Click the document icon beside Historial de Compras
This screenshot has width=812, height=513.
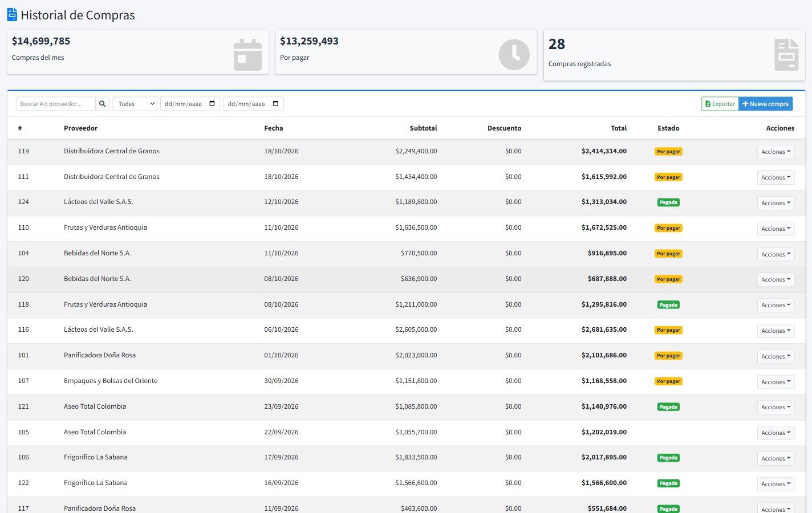click(x=12, y=15)
